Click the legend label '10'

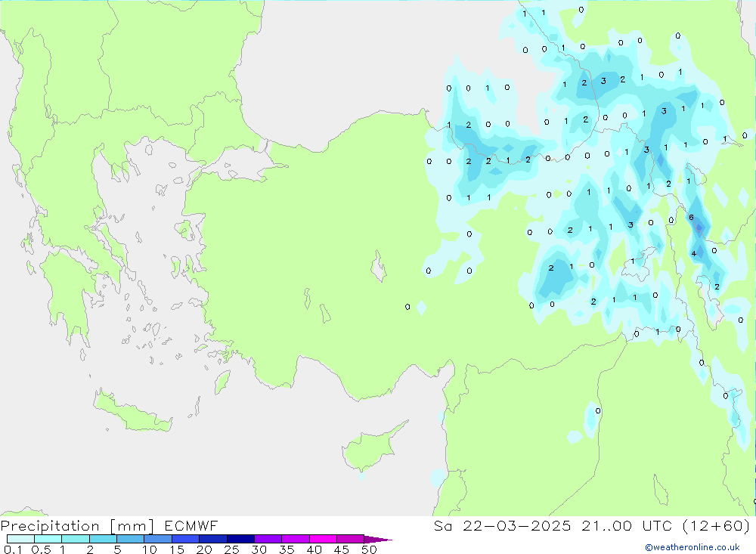pyautogui.click(x=150, y=549)
